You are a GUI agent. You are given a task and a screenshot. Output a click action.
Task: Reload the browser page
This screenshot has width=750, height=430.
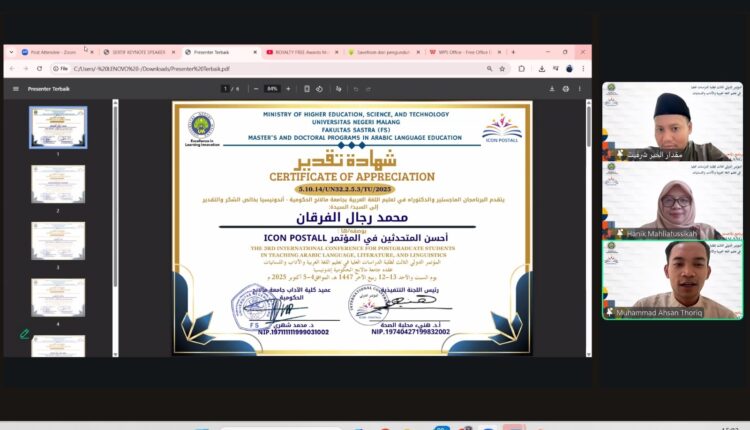coord(40,69)
